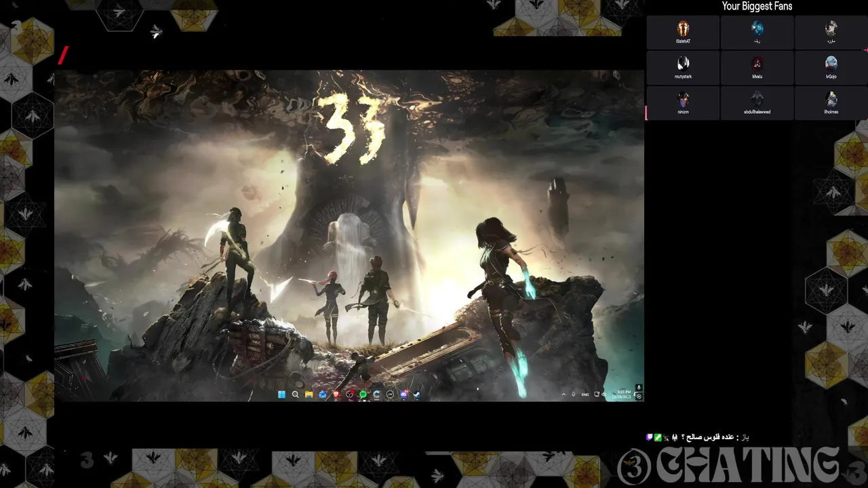This screenshot has height=488, width=868.
Task: Open taskbar clock showing 3:21 PM
Action: tap(623, 394)
